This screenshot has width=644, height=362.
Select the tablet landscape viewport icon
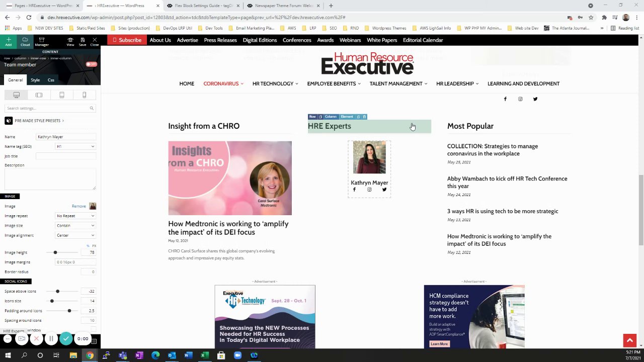pyautogui.click(x=39, y=95)
